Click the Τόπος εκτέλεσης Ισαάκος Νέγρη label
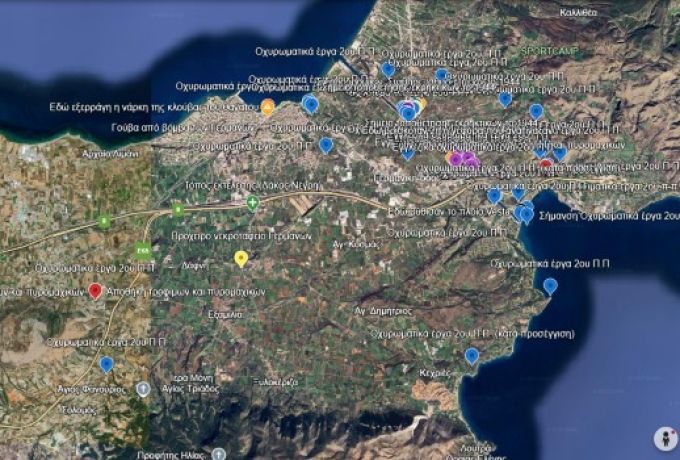Image resolution: width=680 pixels, height=460 pixels. click(252, 186)
